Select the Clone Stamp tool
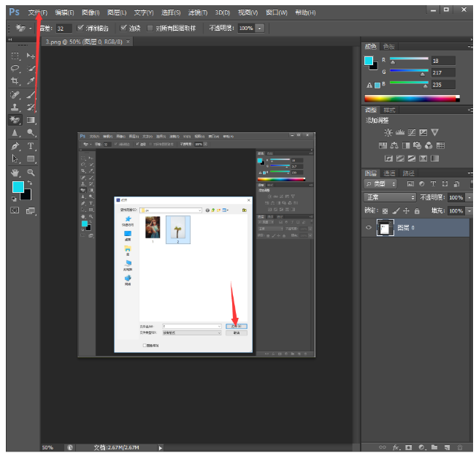This screenshot has width=476, height=453. tap(15, 107)
